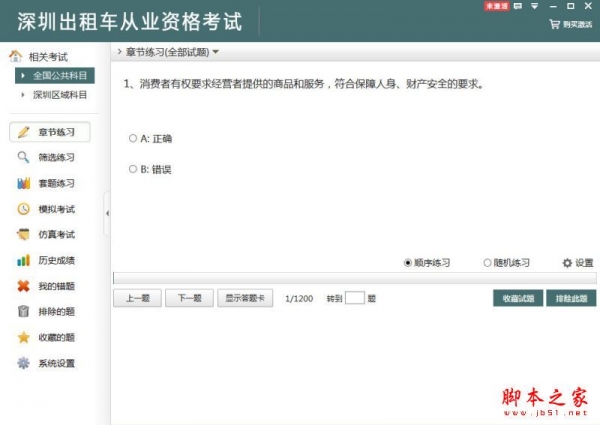The width and height of the screenshot is (600, 425).
Task: Select answer B: 错误
Action: click(x=133, y=169)
